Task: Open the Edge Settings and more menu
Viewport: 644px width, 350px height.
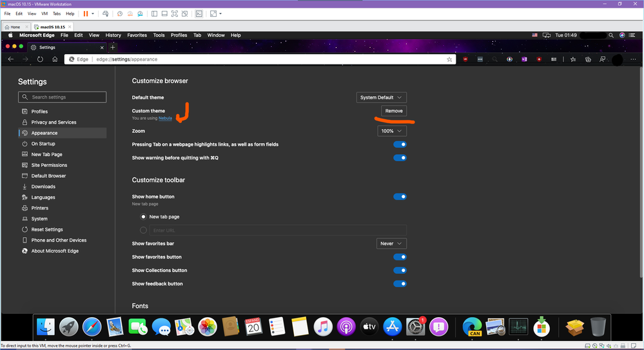Action: coord(633,59)
